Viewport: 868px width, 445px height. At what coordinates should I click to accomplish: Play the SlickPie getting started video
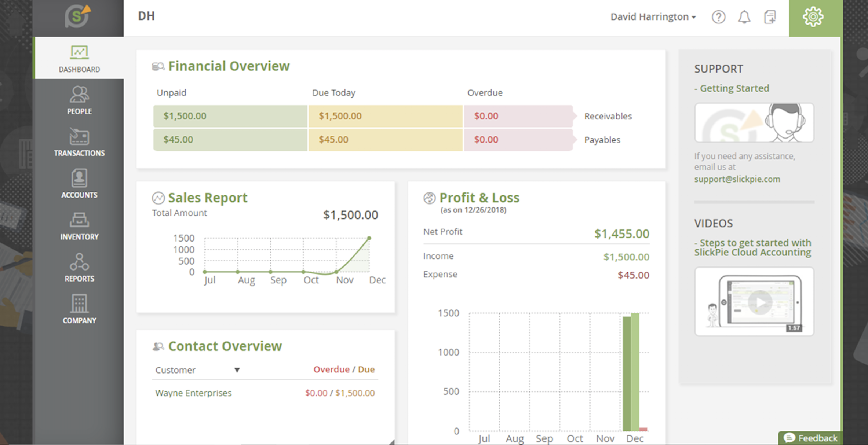pyautogui.click(x=759, y=302)
